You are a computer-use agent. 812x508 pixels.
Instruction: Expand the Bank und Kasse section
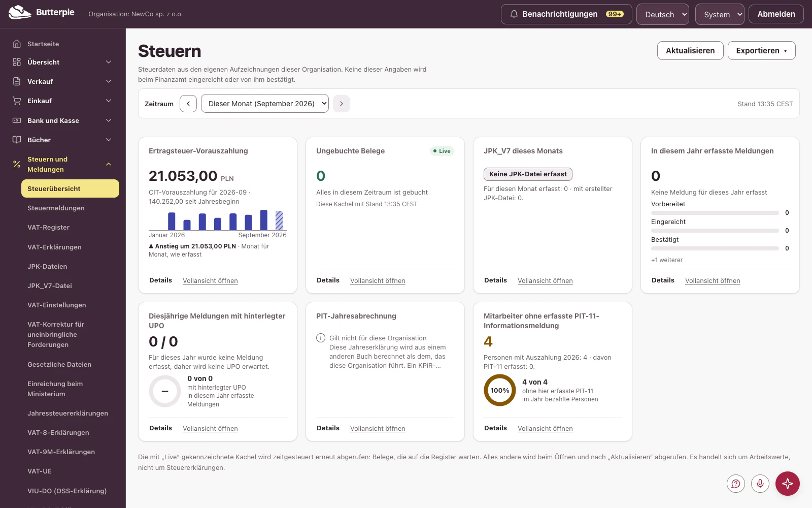tap(109, 120)
